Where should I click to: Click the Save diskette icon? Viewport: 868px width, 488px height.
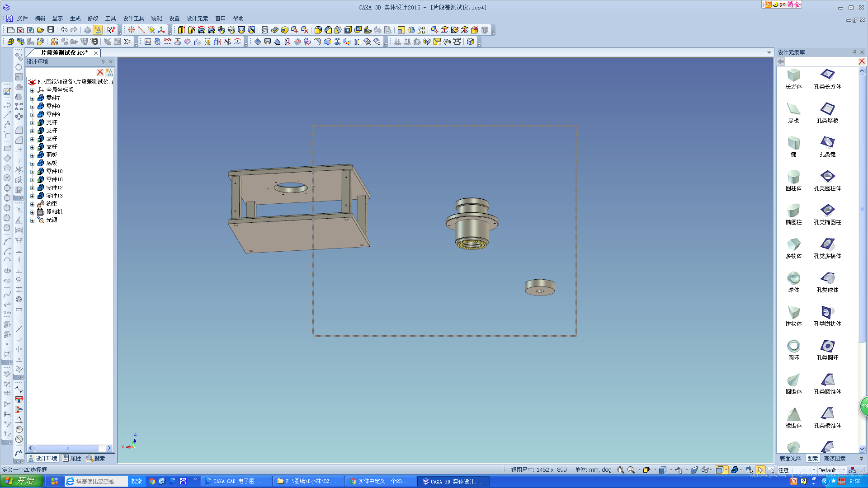click(x=51, y=30)
